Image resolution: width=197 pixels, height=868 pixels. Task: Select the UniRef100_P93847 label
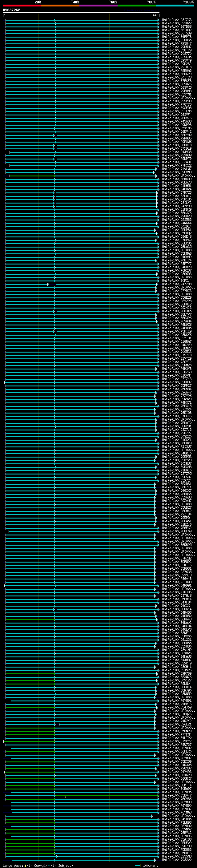pyautogui.click(x=177, y=43)
